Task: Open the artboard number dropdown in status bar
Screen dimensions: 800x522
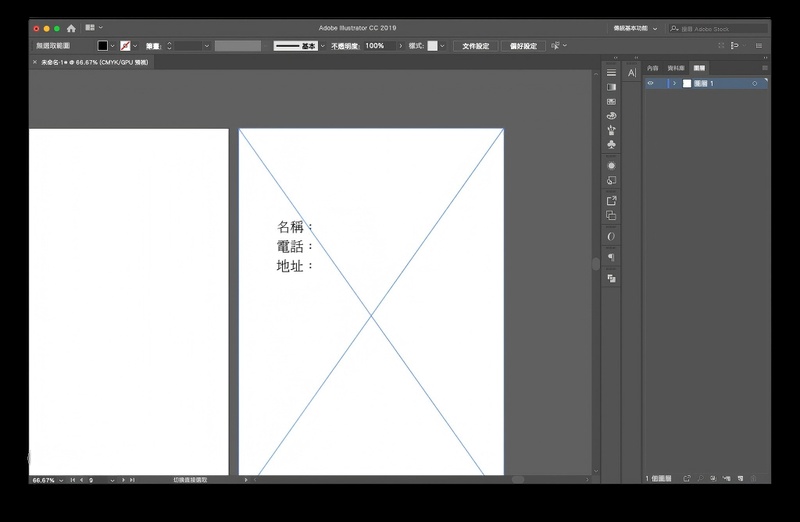Action: [112, 480]
